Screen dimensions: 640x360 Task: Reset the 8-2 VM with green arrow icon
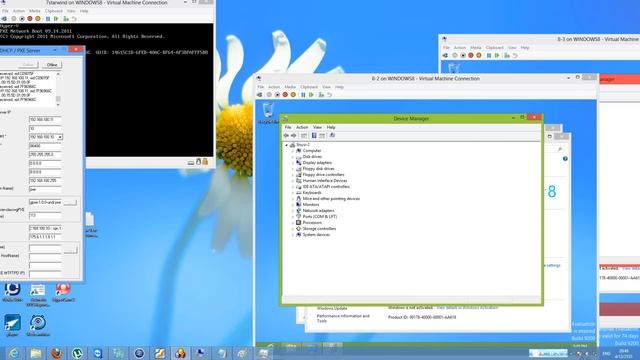(311, 95)
